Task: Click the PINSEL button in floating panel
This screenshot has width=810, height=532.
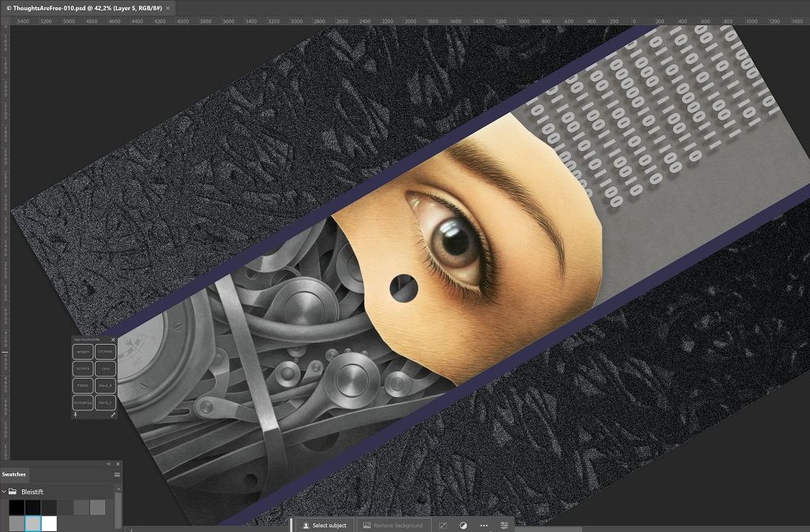Action: 82,386
